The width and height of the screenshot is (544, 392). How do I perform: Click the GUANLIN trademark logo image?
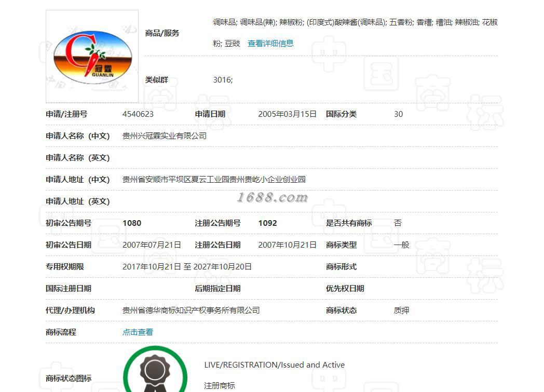92,57
